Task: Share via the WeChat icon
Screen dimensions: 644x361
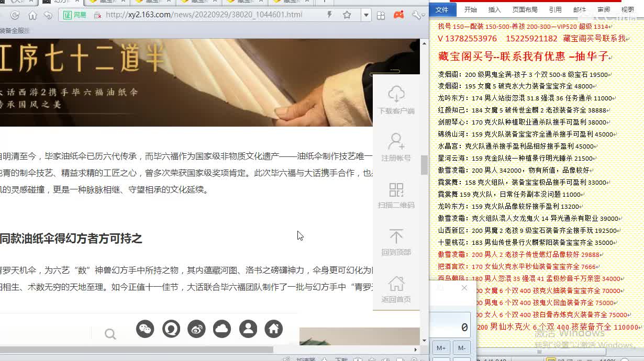Action: point(145,329)
